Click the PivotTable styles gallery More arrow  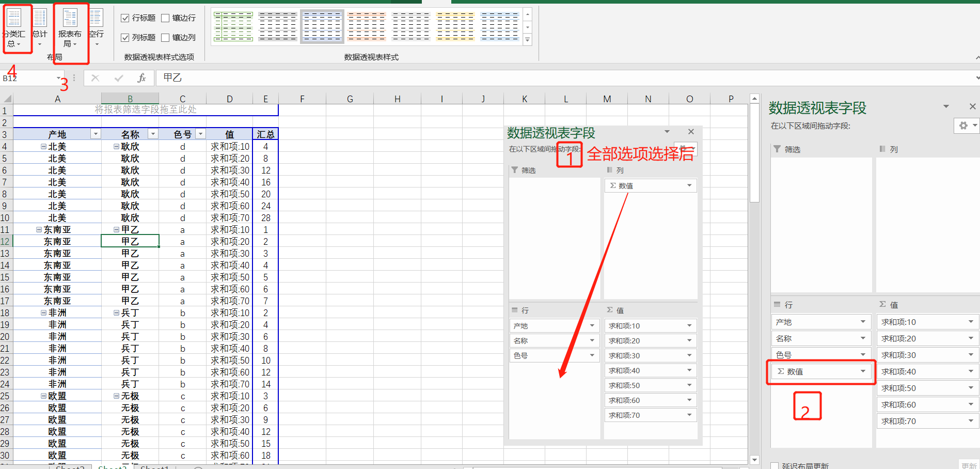pos(527,39)
